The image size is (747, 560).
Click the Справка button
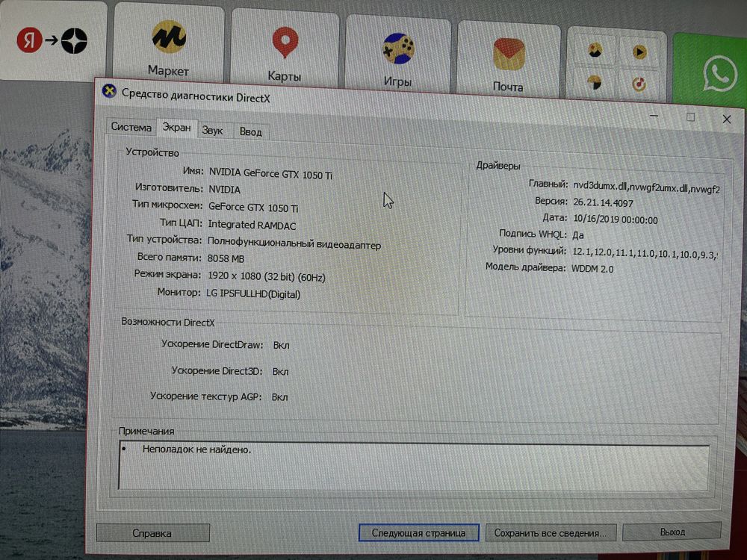(152, 533)
